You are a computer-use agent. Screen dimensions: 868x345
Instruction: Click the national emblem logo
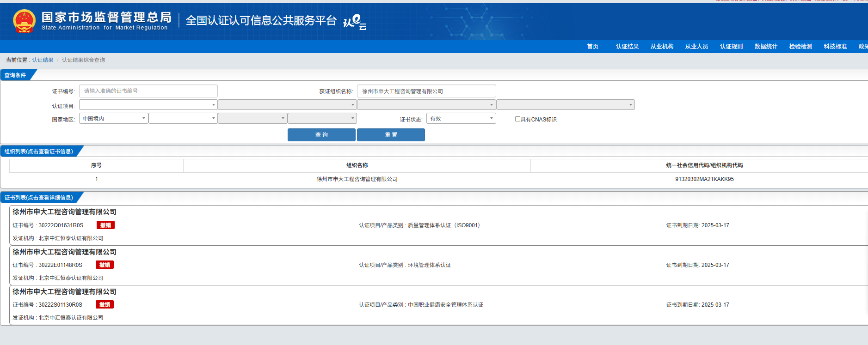(x=24, y=21)
